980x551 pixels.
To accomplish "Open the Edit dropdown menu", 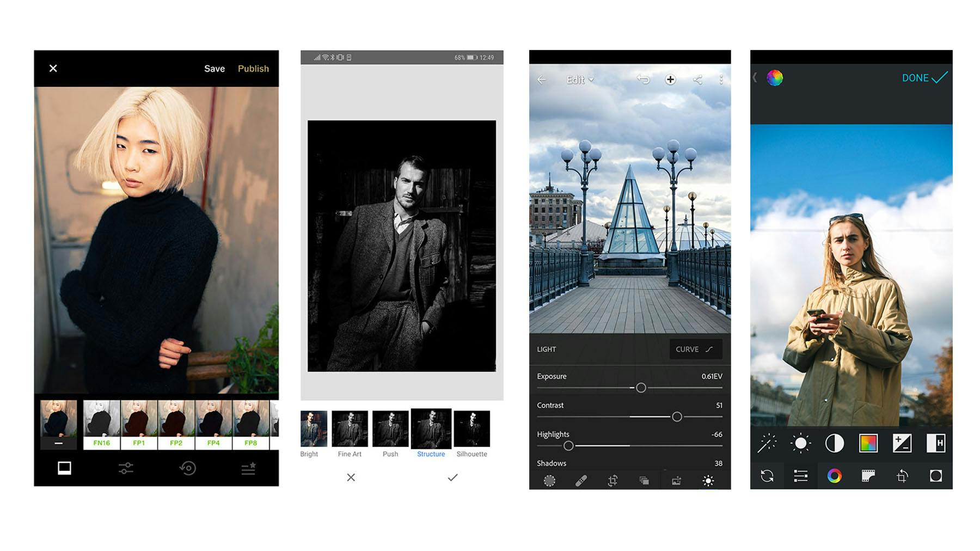I will pyautogui.click(x=579, y=80).
